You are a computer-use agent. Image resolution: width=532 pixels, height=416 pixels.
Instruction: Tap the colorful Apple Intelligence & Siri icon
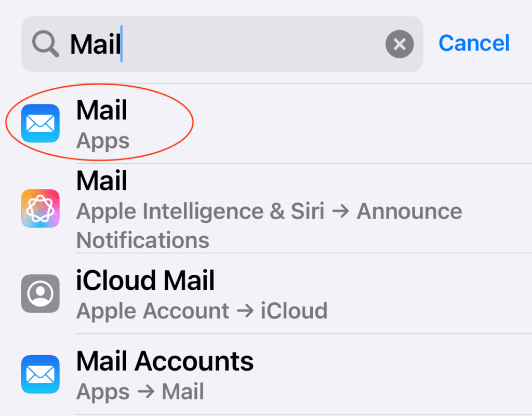(41, 208)
